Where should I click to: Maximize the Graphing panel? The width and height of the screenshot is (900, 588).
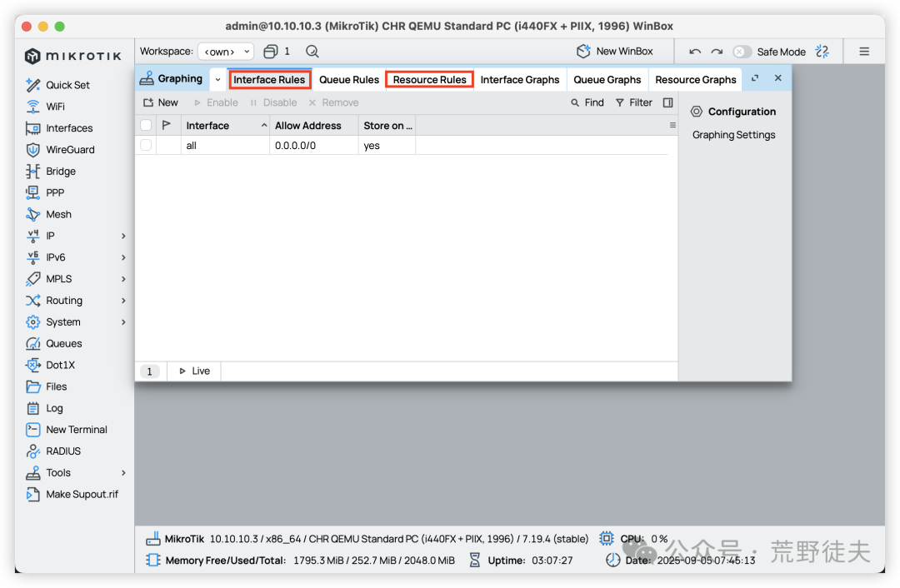pyautogui.click(x=755, y=78)
